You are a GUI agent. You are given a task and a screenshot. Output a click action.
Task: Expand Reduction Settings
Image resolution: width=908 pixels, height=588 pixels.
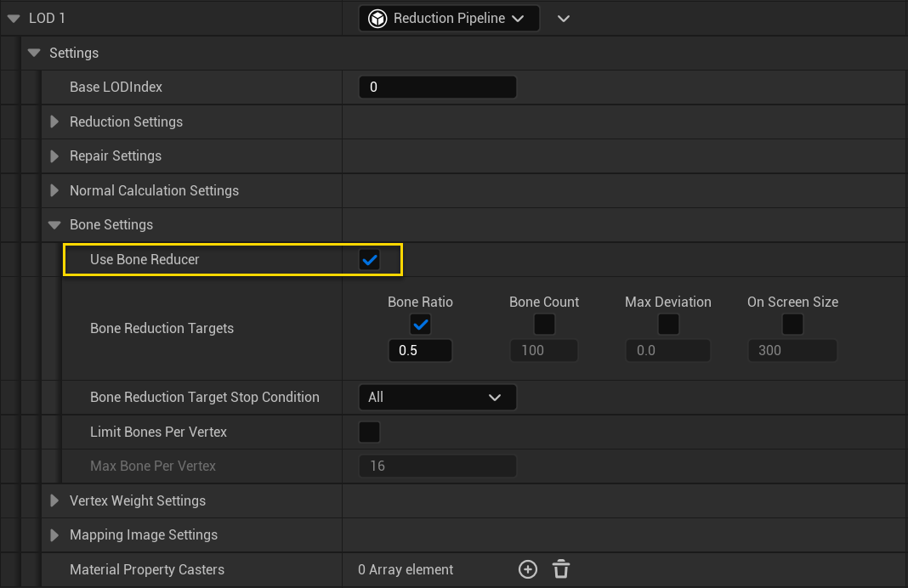[x=54, y=122]
